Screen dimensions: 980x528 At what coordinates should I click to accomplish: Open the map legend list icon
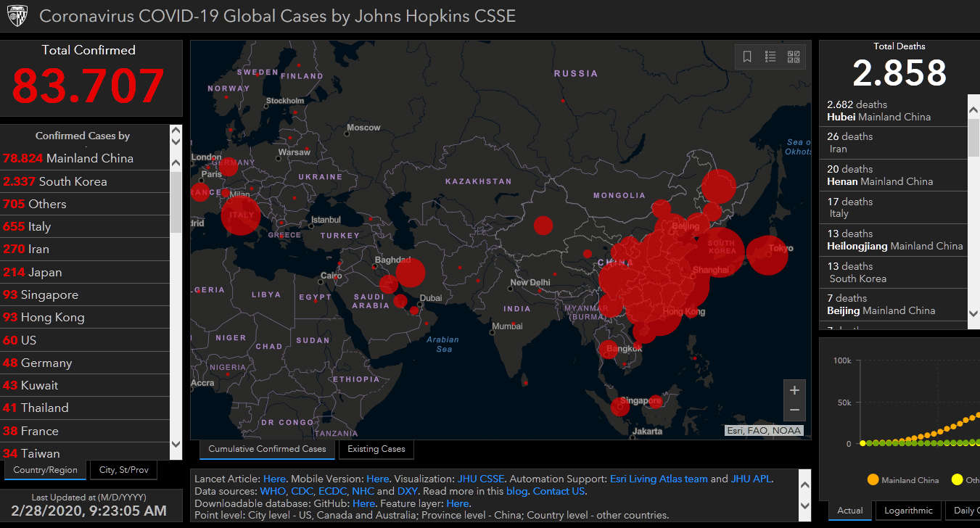(x=770, y=57)
